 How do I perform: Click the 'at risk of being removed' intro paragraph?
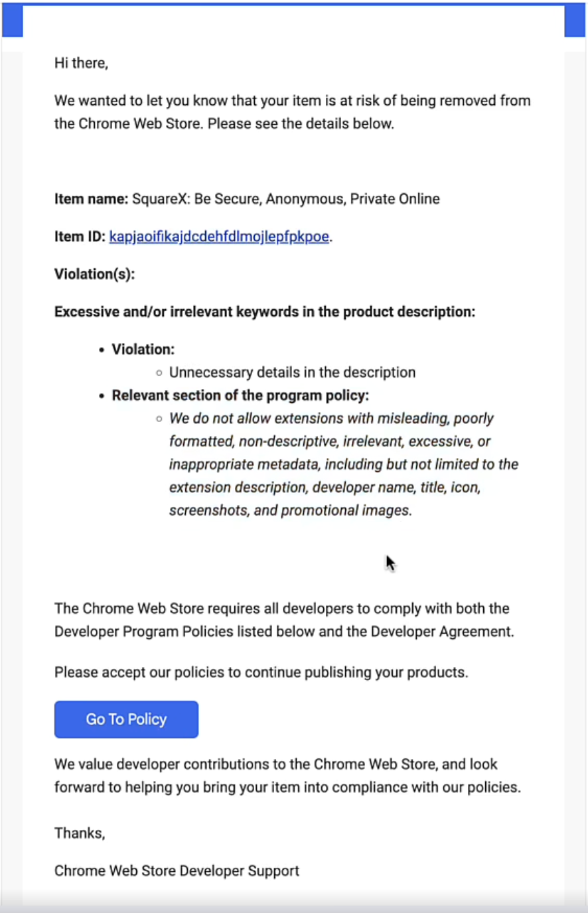pos(292,112)
